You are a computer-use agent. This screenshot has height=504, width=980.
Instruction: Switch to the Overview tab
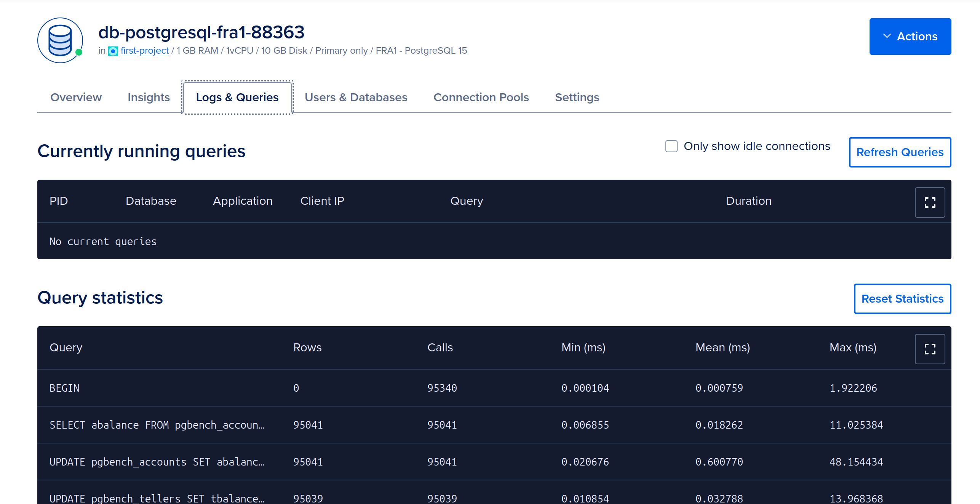76,97
